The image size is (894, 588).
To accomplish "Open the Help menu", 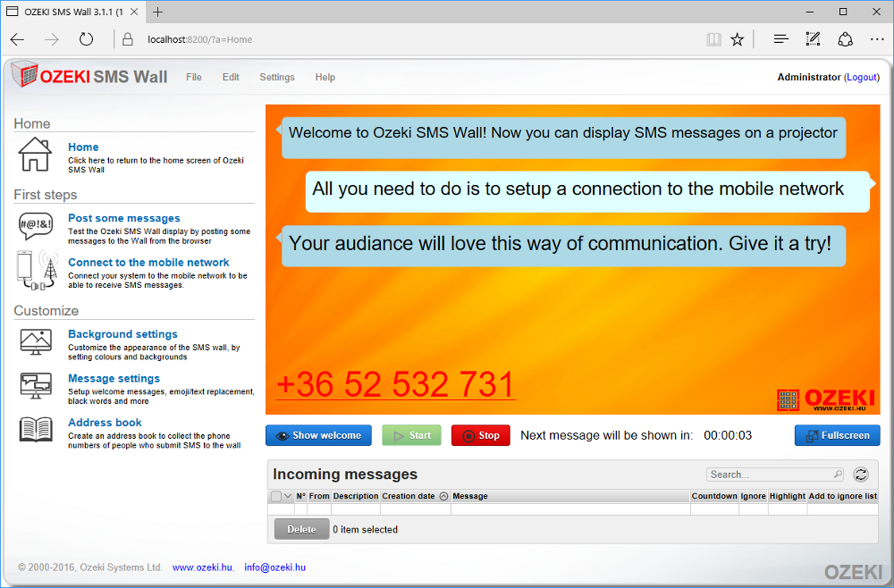I will (x=325, y=78).
